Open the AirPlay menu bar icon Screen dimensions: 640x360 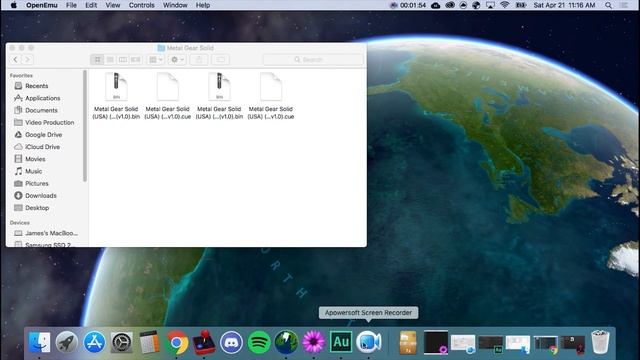[490, 5]
